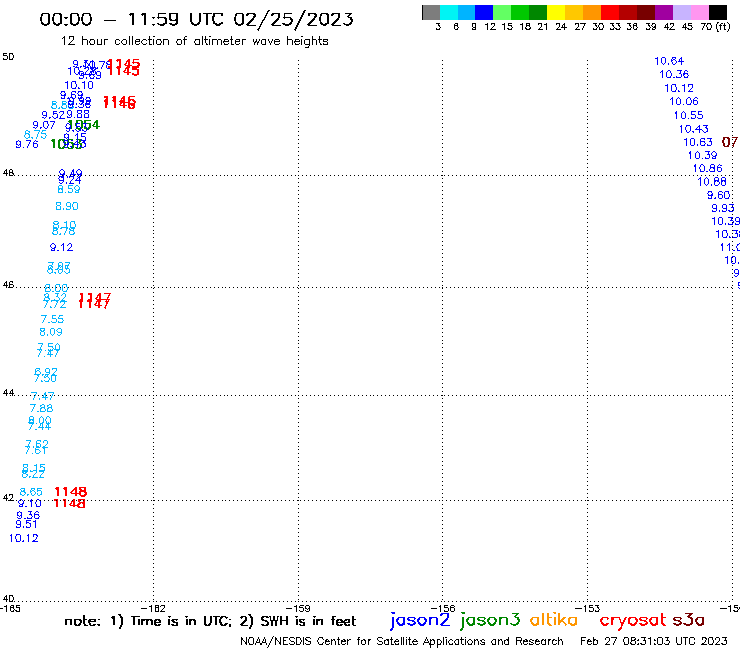Select the 'jason3' satellite legend label
The height and width of the screenshot is (650, 740).
coord(490,621)
